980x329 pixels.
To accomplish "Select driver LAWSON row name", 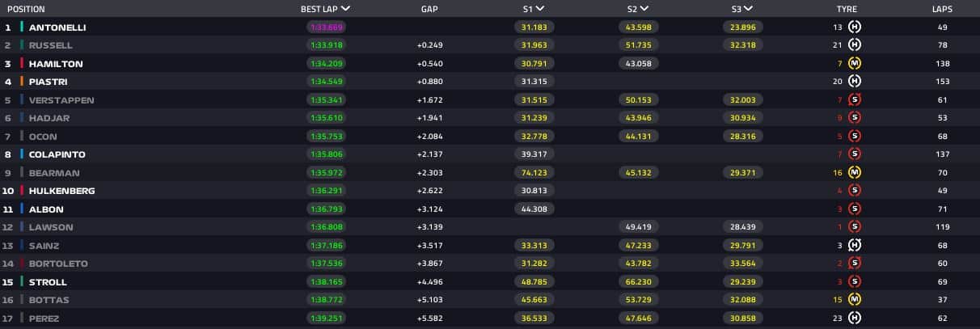I will click(51, 227).
